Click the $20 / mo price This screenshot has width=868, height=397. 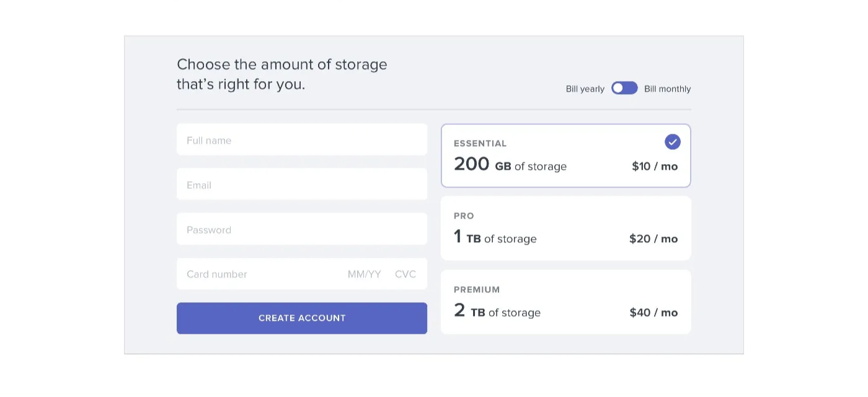[653, 239]
